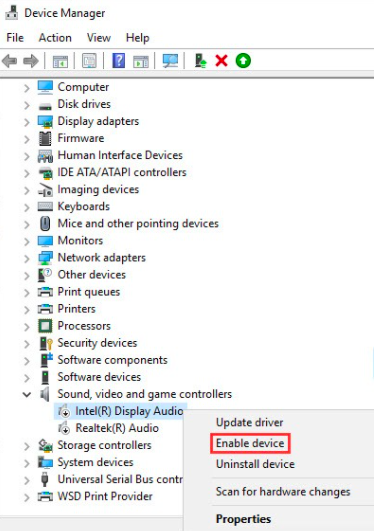Select the Keyboards label
Viewport: 374px width, 531px height.
84,206
